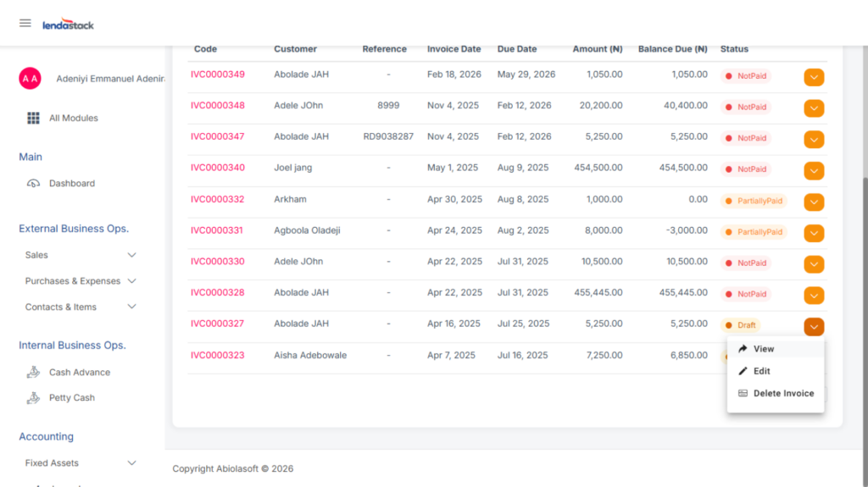Select View from the context menu
868x487 pixels.
[763, 349]
